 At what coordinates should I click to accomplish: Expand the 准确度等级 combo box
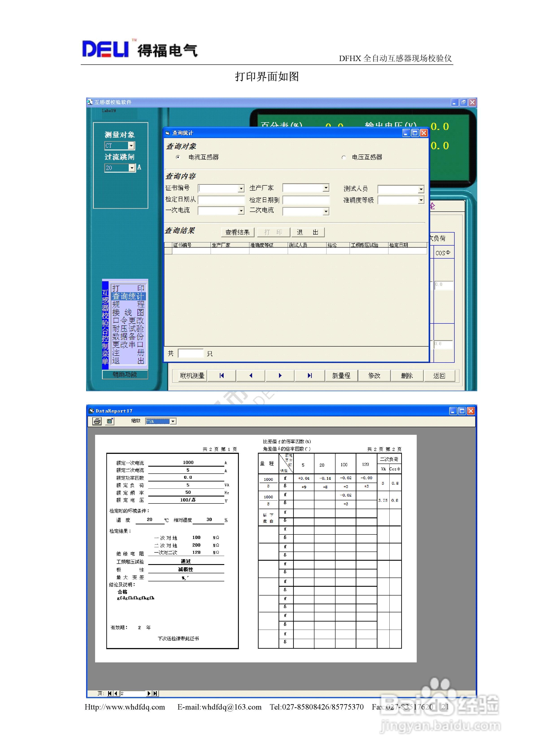point(421,200)
